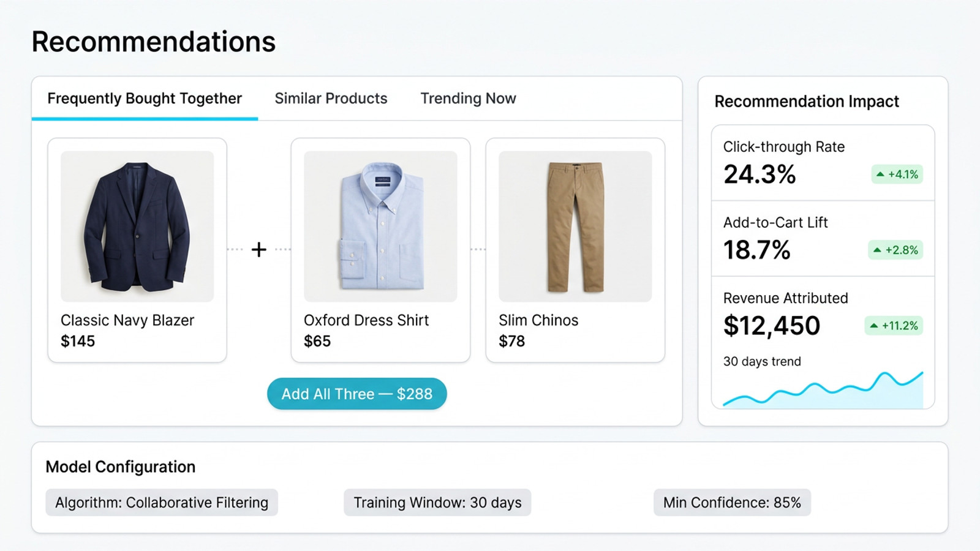Viewport: 980px width, 551px height.
Task: Select the Frequently Bought Together tab
Action: click(145, 99)
